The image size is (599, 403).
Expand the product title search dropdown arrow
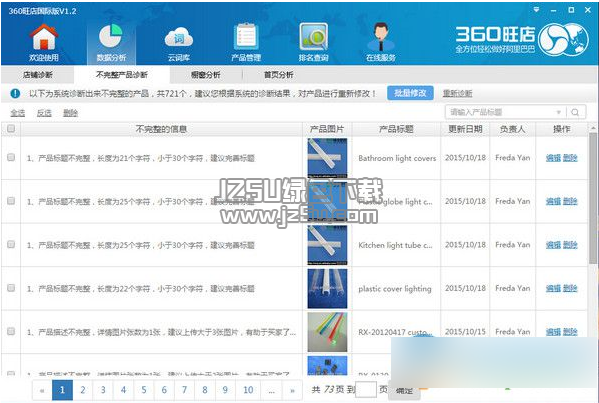click(x=559, y=112)
